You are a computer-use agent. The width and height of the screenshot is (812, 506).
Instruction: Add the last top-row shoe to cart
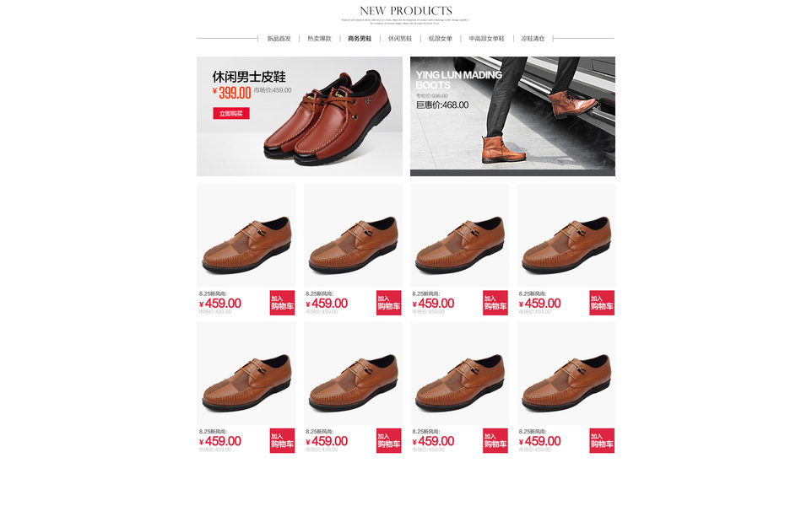602,303
